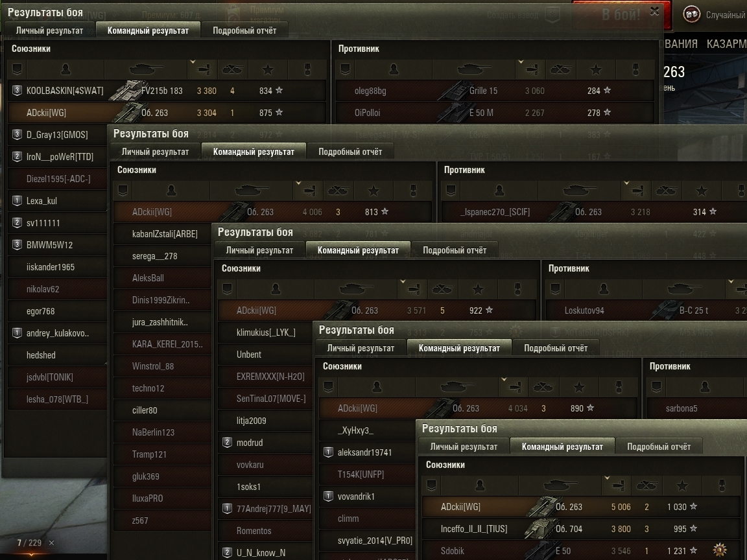Select the Inceffo_II_II[TIUS] player row

580,529
